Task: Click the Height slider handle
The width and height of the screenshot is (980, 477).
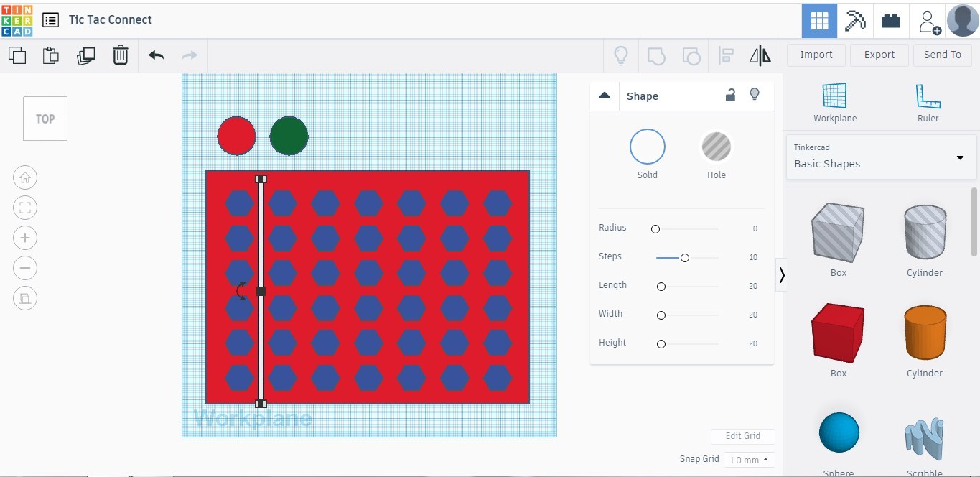Action: pyautogui.click(x=661, y=344)
